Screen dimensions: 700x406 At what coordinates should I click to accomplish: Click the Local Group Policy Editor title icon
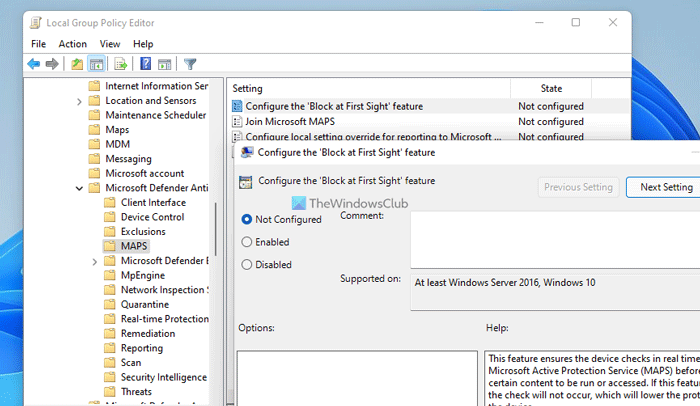coord(35,23)
